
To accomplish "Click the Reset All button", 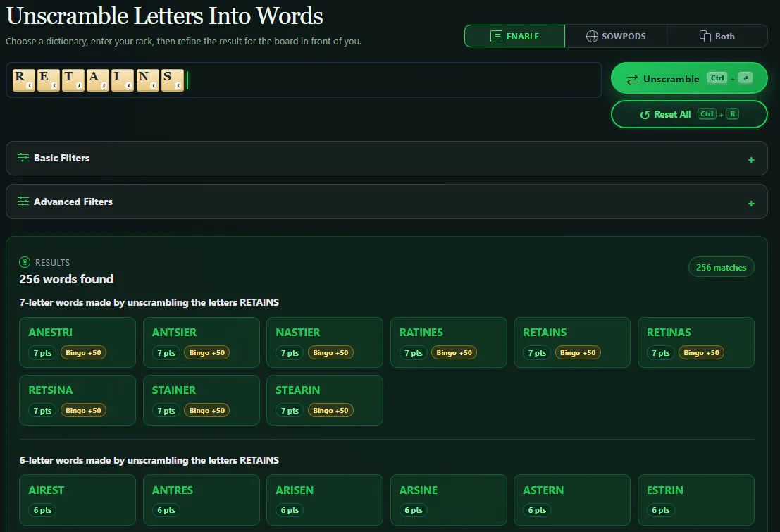I will pos(689,114).
